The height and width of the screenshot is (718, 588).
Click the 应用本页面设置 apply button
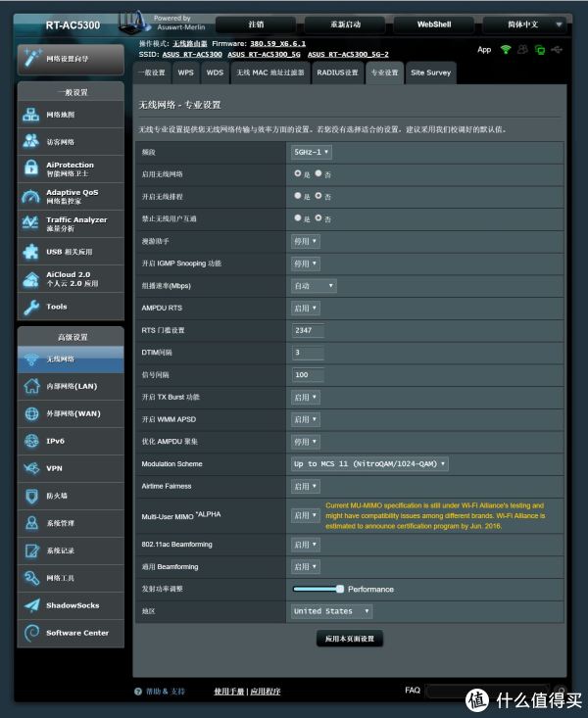349,639
